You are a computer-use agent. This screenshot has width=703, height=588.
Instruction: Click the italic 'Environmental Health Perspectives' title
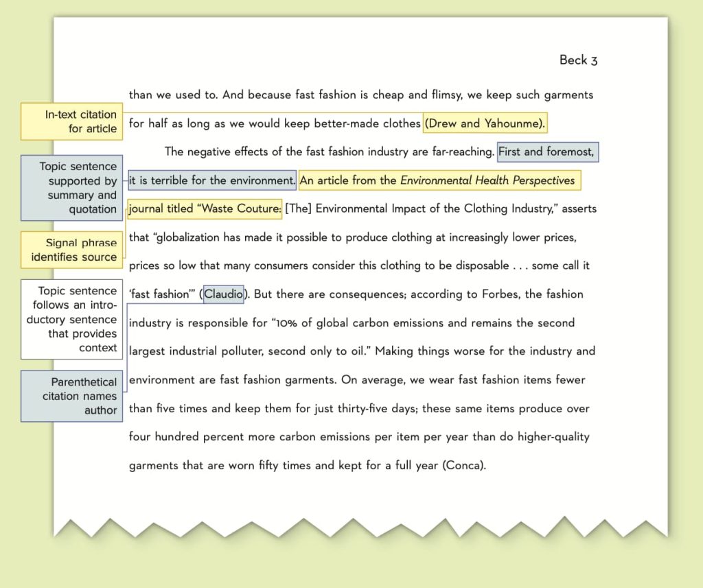click(487, 180)
